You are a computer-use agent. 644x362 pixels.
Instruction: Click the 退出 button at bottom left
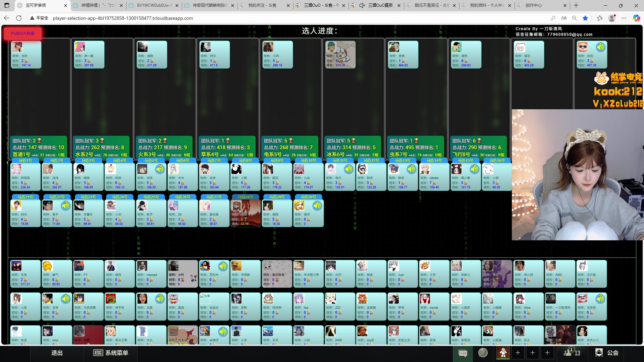coord(57,353)
